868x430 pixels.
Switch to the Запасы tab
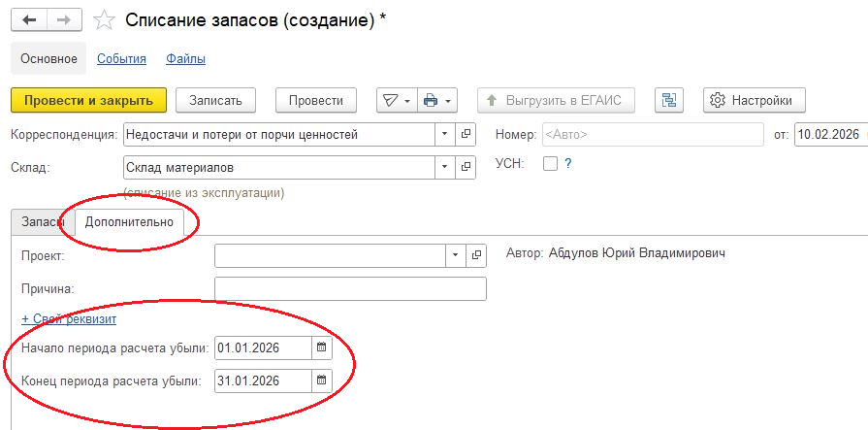[x=42, y=222]
